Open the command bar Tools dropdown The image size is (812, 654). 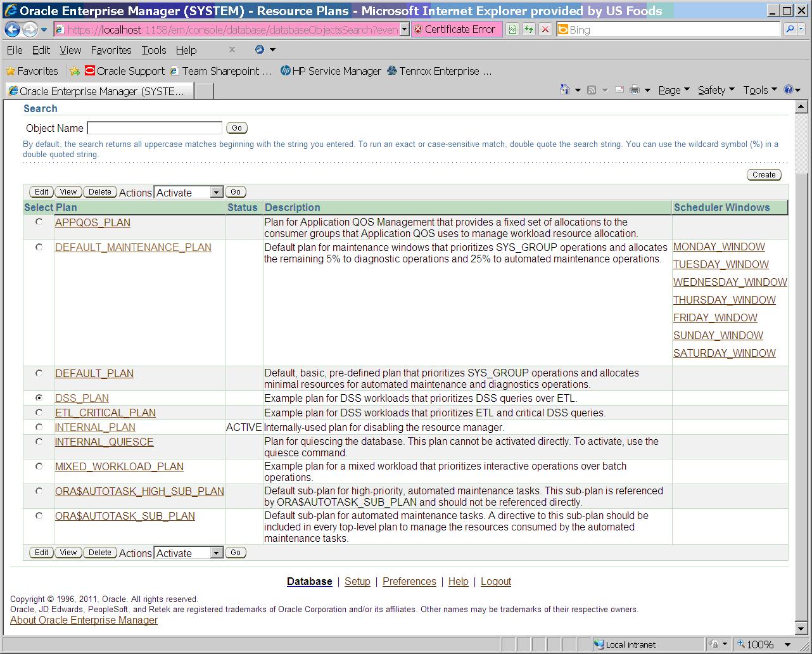(760, 90)
